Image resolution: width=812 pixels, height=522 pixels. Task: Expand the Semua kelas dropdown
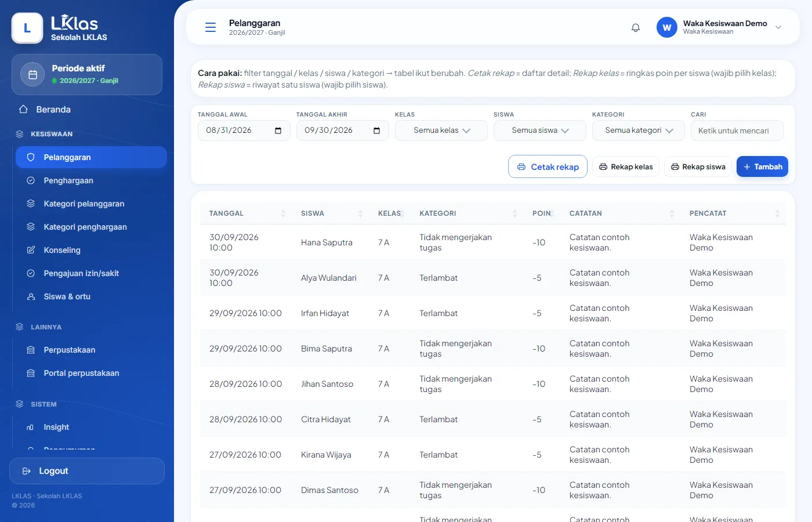tap(441, 130)
